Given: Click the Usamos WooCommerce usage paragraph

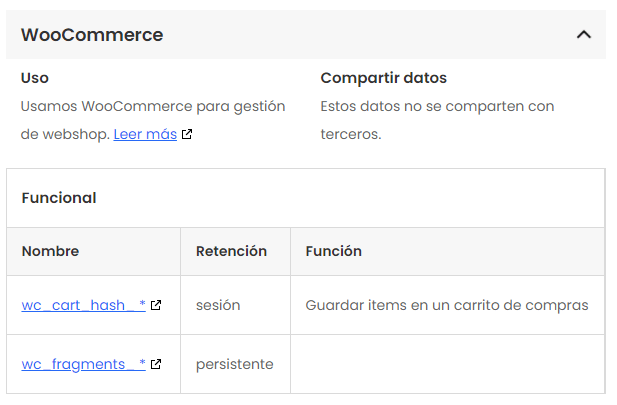Looking at the screenshot, I should pyautogui.click(x=153, y=106).
